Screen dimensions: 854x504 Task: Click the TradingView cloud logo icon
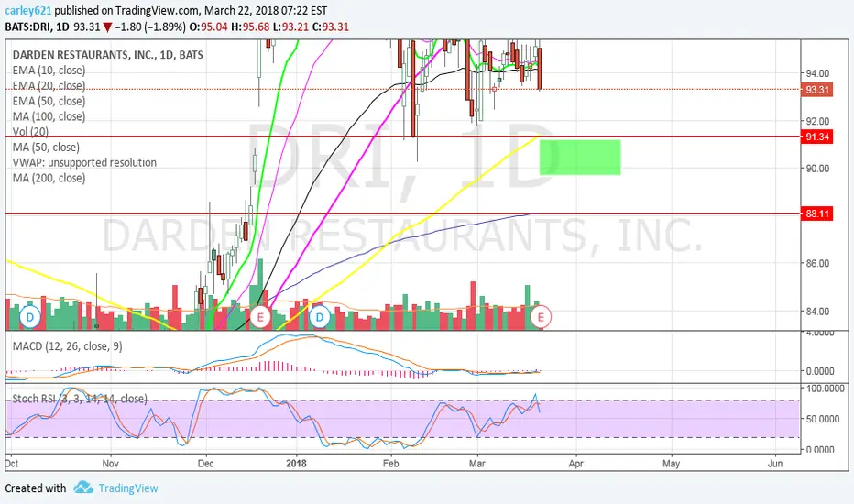(x=83, y=488)
